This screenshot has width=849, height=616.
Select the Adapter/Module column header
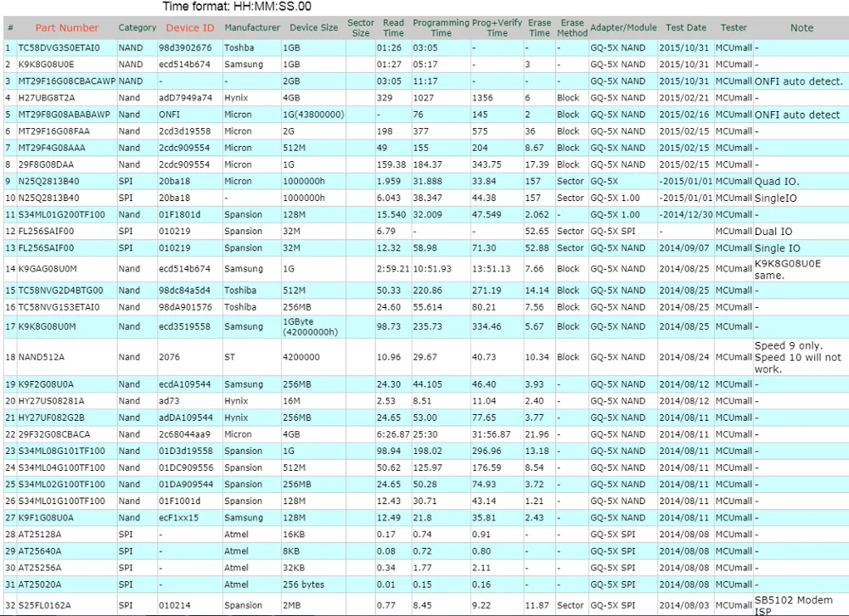coord(623,28)
